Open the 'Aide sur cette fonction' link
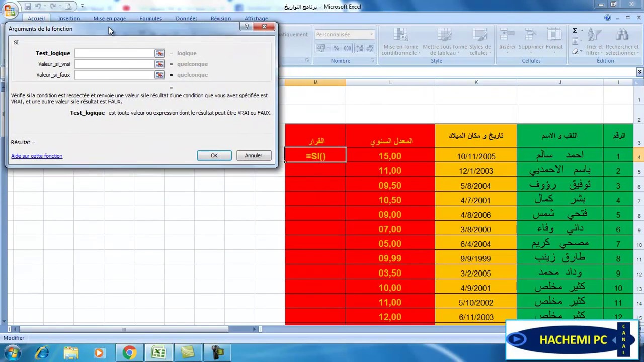Viewport: 644px width, 362px height. point(37,156)
